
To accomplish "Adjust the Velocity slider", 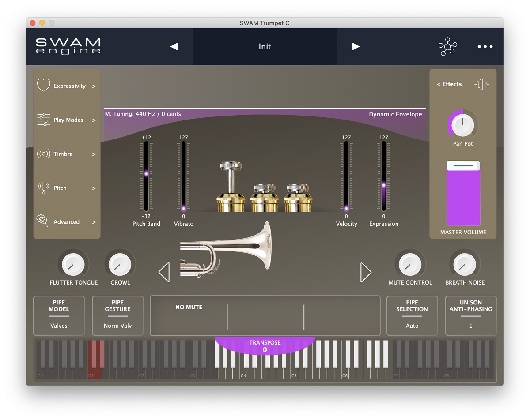I will click(x=346, y=176).
